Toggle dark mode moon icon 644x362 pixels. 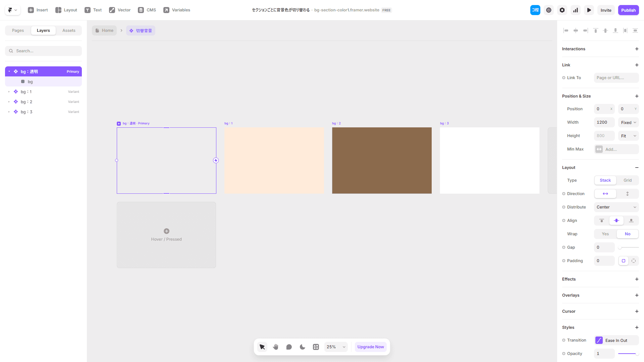(303, 347)
